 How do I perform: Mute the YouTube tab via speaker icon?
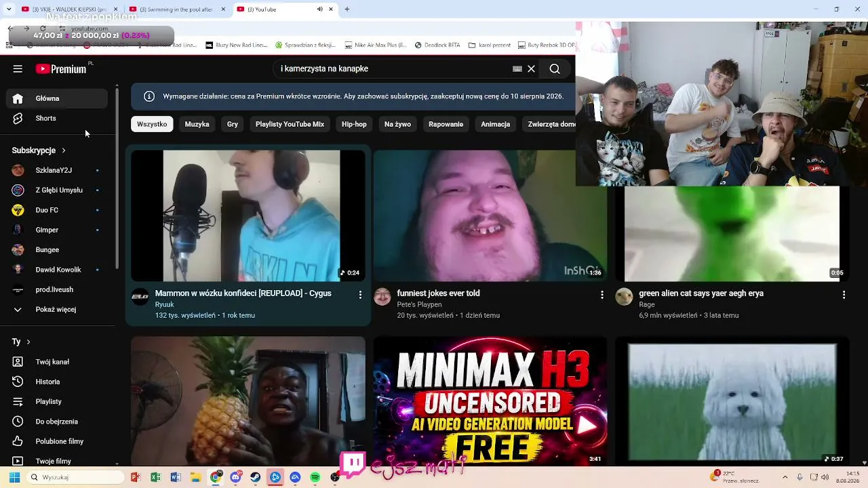pyautogui.click(x=320, y=9)
